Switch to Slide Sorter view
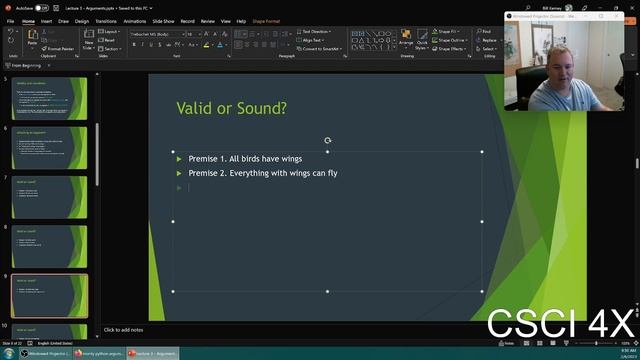 click(540, 343)
